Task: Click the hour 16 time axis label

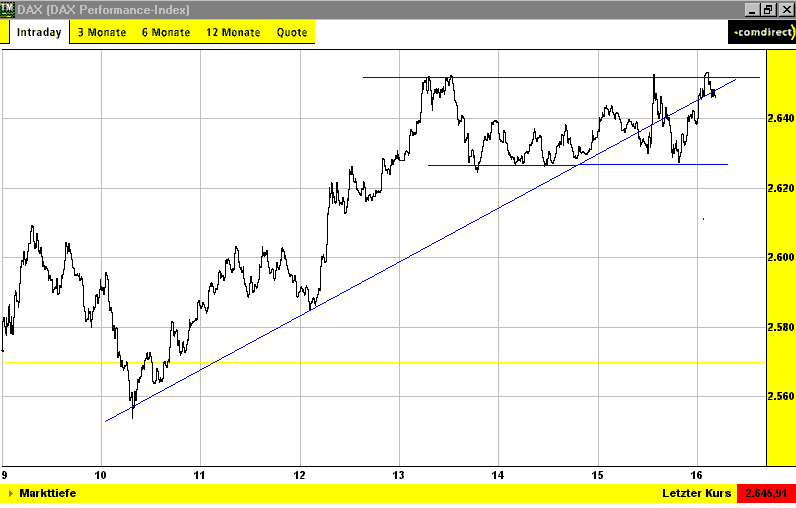Action: pyautogui.click(x=697, y=476)
